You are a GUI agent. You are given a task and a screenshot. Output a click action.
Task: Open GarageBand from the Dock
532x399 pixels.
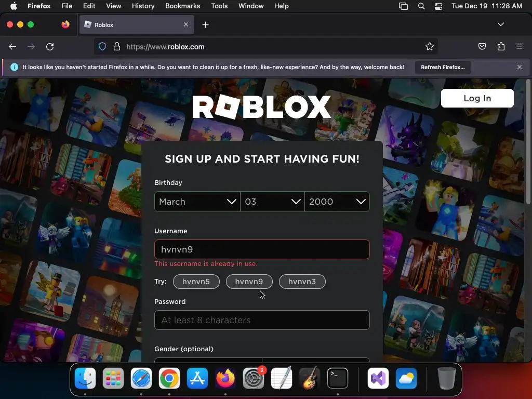coord(310,378)
